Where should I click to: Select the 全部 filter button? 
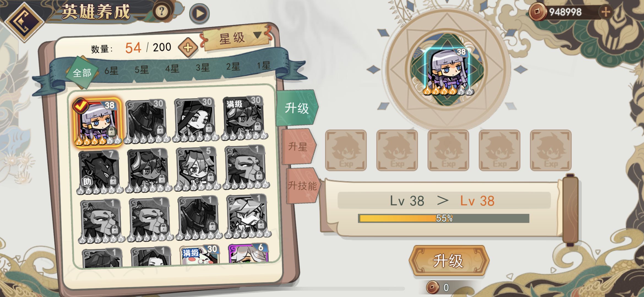coord(82,73)
